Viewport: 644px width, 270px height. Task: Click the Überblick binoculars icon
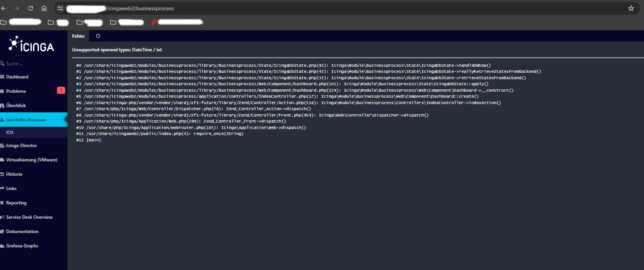[2, 106]
